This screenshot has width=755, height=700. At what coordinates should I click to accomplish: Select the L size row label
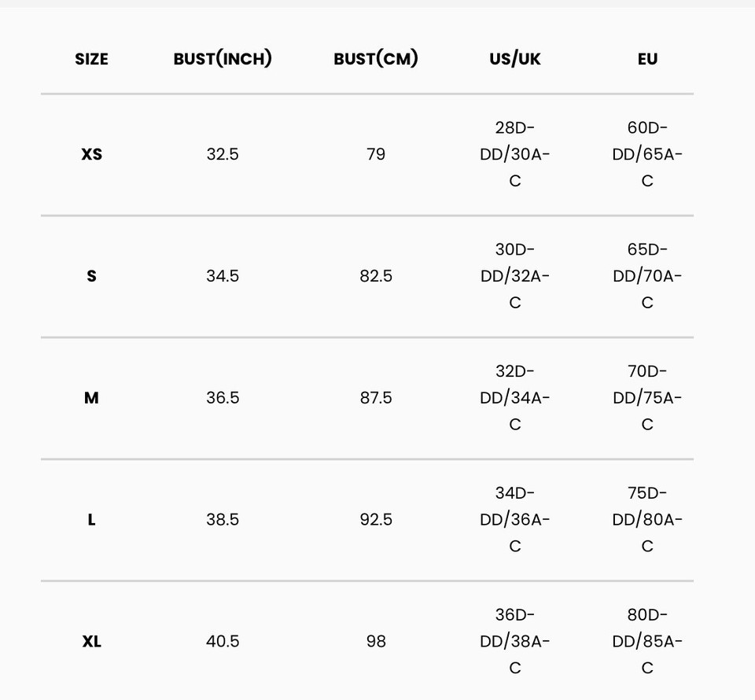[91, 519]
